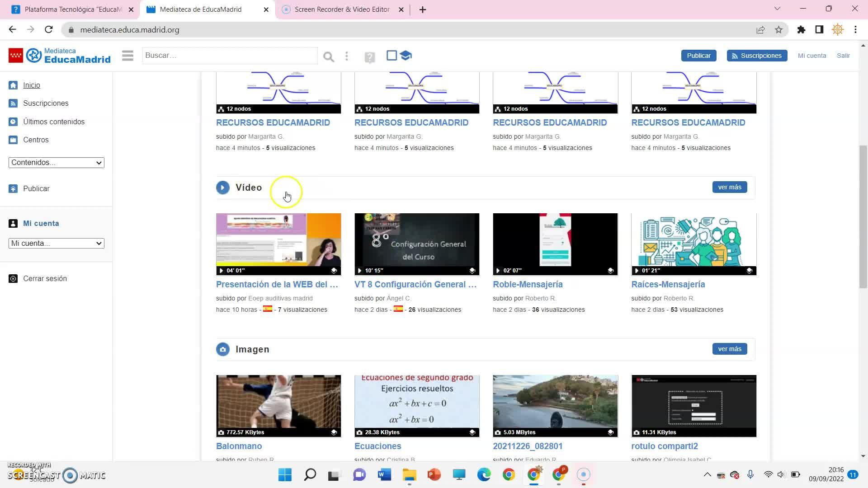Click the Últimos contenidos sidebar icon
The width and height of the screenshot is (868, 488).
[13, 122]
